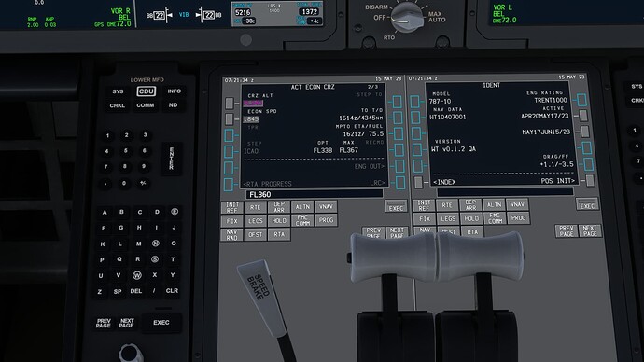This screenshot has width=644, height=362.
Task: Open the left CDU LEGS page
Action: [x=255, y=221]
